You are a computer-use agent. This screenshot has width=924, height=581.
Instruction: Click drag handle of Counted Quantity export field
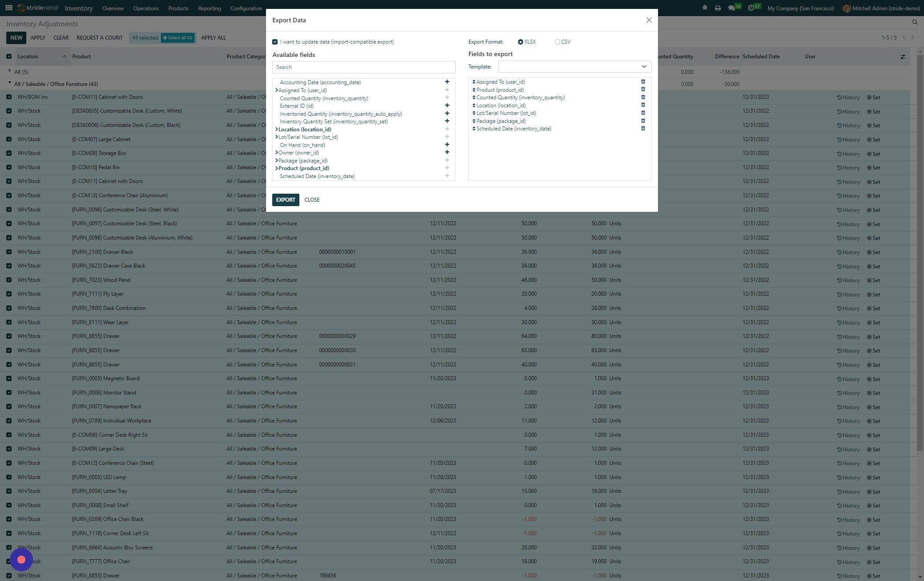pos(474,98)
